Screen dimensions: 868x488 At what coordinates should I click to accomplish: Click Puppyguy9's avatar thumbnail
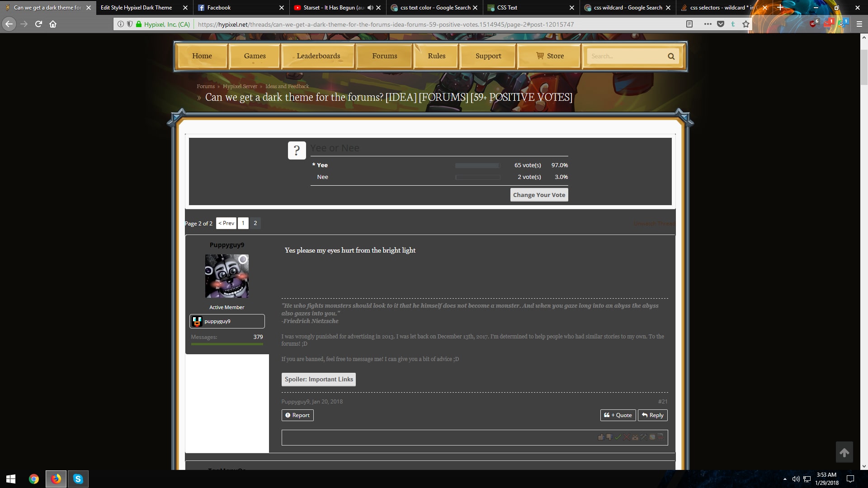click(x=227, y=276)
